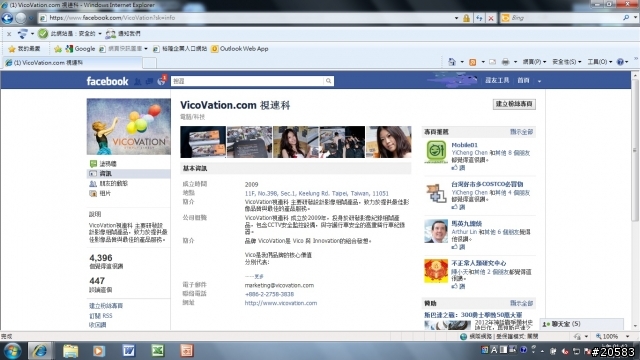Image resolution: width=640 pixels, height=360 pixels.
Task: Expand the address bar URL dropdown arrow
Action: 456,18
